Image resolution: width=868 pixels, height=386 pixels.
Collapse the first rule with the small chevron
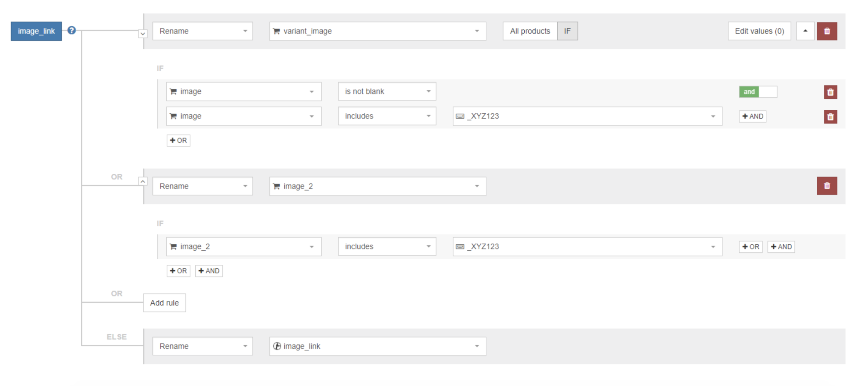[143, 34]
